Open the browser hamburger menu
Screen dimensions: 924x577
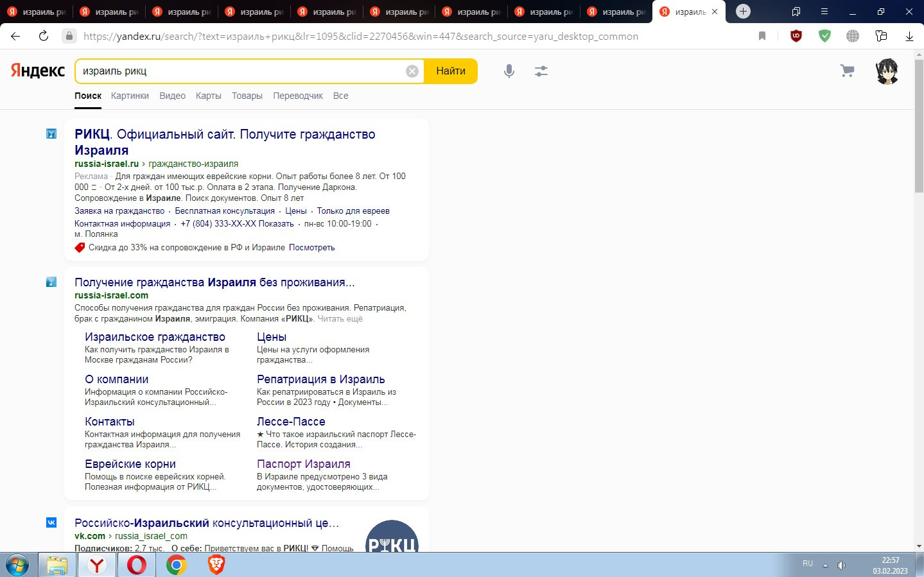(824, 12)
